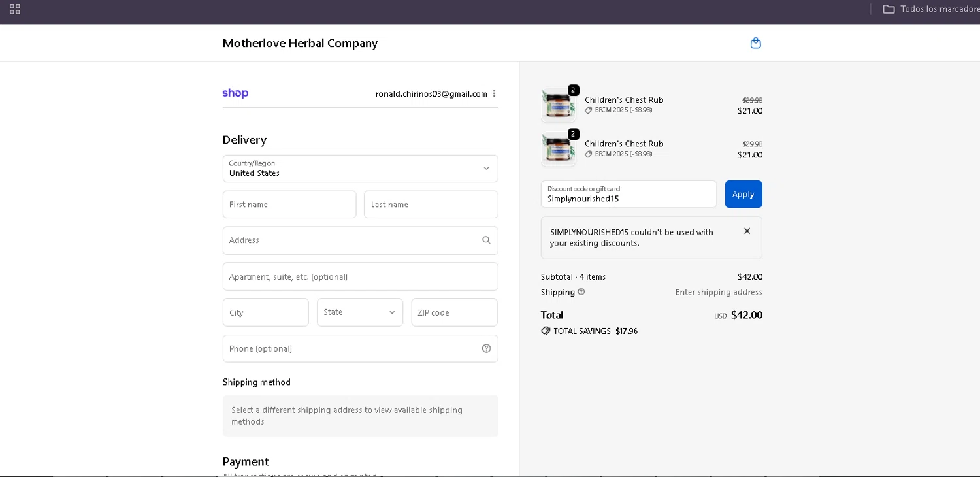The height and width of the screenshot is (477, 980).
Task: Open the Country/Region dropdown
Action: pyautogui.click(x=360, y=169)
